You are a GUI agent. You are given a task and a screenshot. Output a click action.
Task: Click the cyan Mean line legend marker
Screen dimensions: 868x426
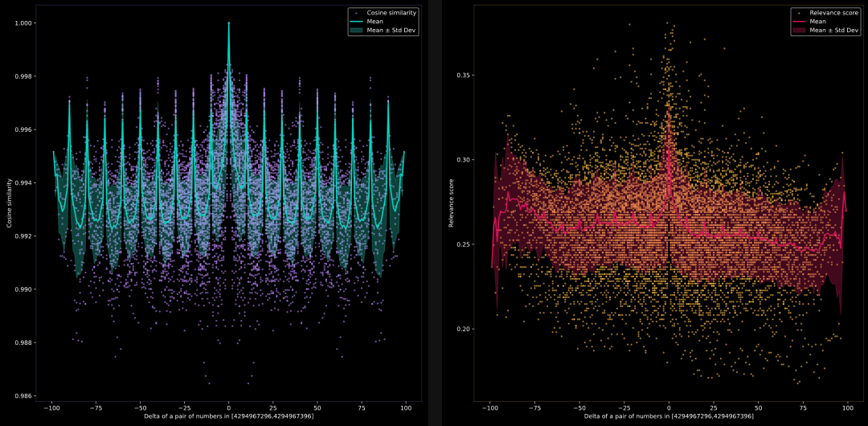[x=356, y=22]
